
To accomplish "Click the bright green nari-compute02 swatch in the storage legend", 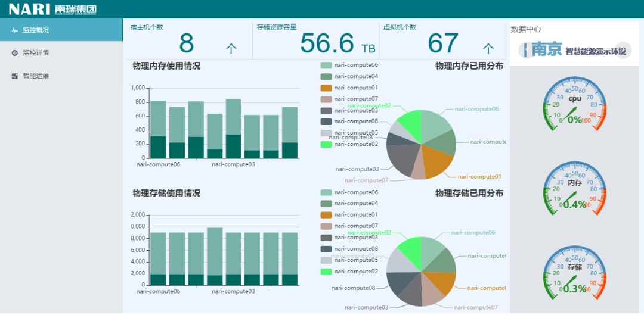I will coord(326,272).
